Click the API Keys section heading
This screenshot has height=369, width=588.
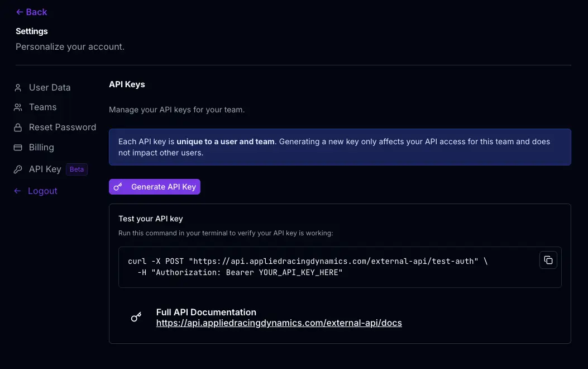[x=127, y=84]
